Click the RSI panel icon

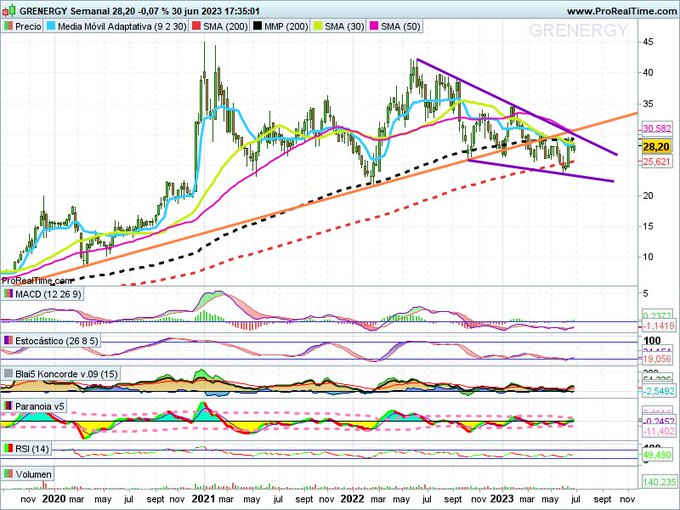coord(8,448)
